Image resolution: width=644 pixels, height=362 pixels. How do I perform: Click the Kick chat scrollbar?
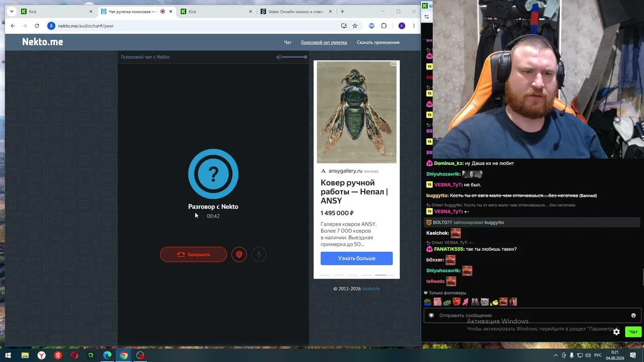[642, 277]
